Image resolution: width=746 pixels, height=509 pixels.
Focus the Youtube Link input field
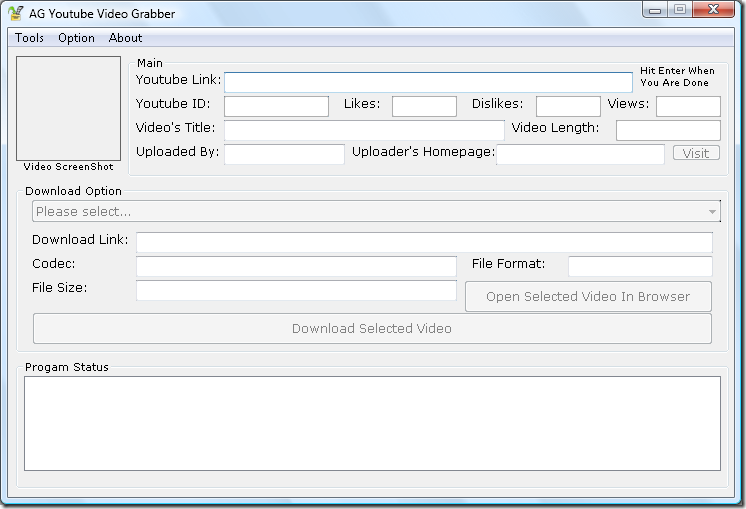tap(428, 82)
